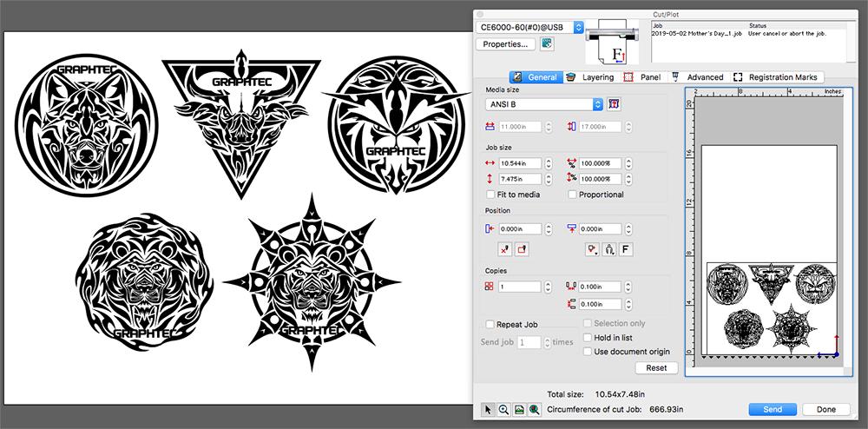Open the Advanced tab
This screenshot has height=429, width=868.
coord(698,77)
